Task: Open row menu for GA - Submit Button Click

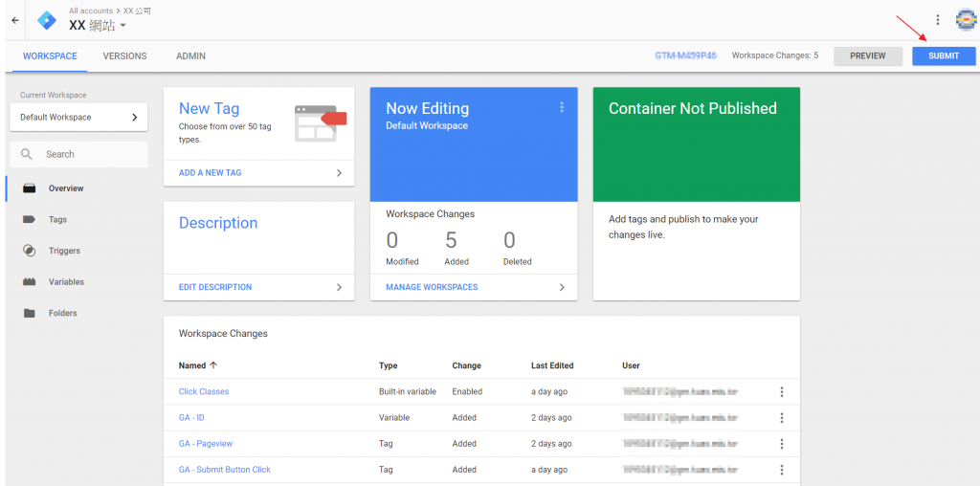Action: click(781, 469)
